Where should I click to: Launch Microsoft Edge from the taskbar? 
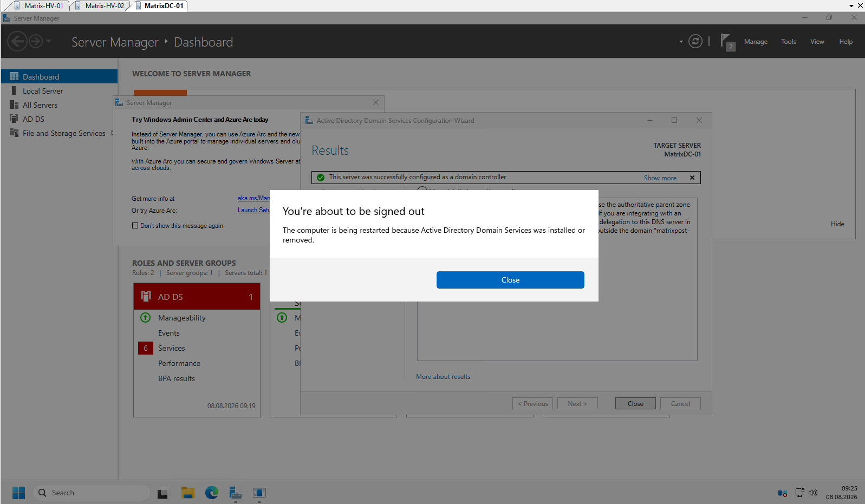click(212, 493)
